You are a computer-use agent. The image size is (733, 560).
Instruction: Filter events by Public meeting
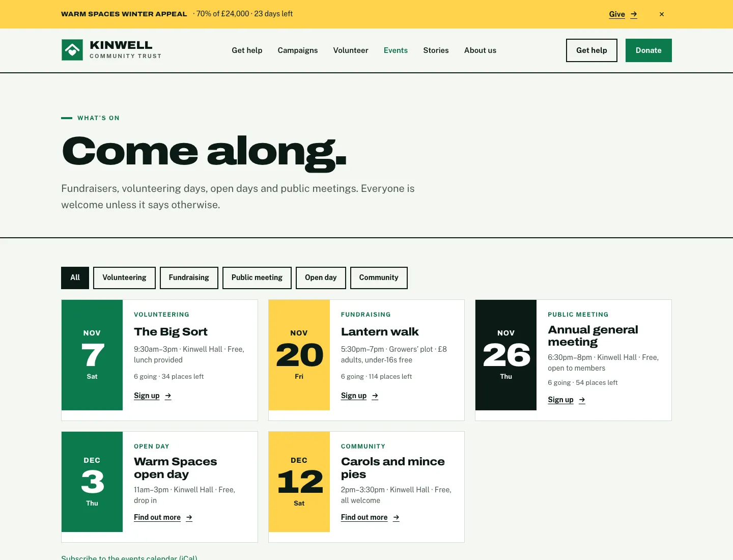tap(257, 278)
